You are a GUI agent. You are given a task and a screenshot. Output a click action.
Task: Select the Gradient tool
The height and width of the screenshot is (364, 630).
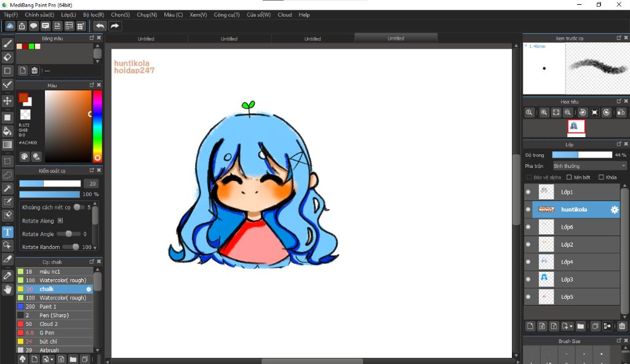[x=7, y=144]
